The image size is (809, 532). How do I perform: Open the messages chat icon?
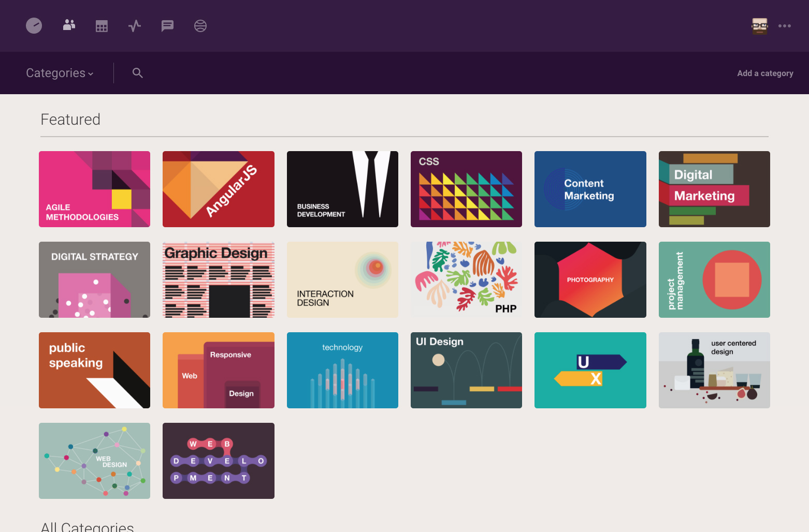tap(167, 26)
